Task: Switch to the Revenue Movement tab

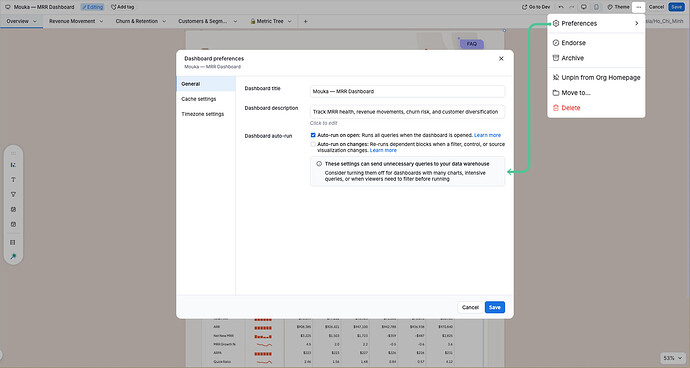Action: point(72,21)
